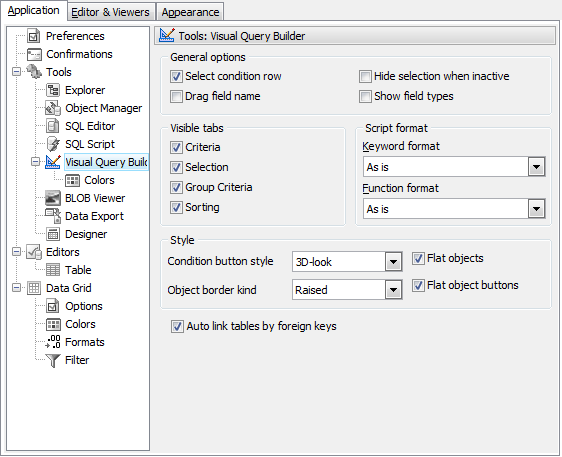The image size is (562, 457).
Task: Uncheck Auto link tables by foreign keys
Action: tap(177, 327)
